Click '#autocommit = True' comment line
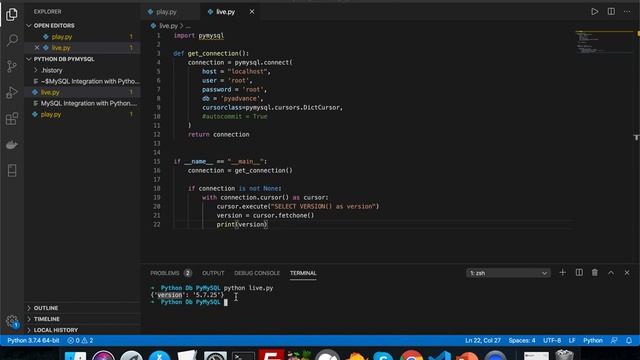 (x=234, y=116)
